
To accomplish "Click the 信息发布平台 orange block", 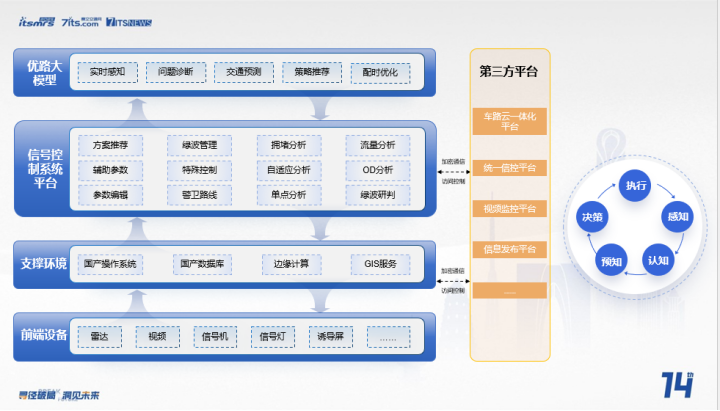I will pyautogui.click(x=510, y=249).
